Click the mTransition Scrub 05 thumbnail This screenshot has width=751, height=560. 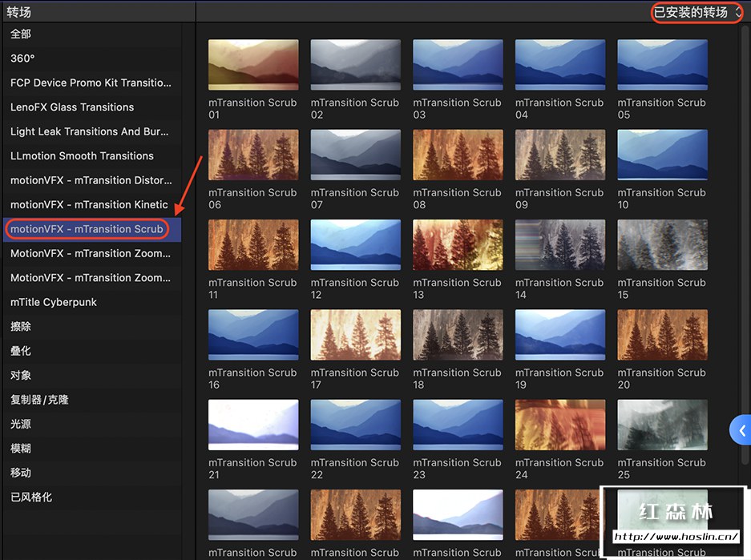coord(662,65)
